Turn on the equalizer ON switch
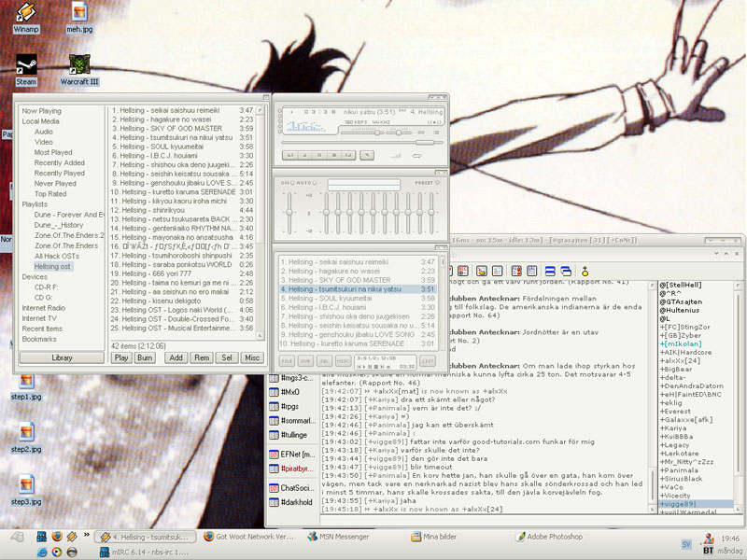This screenshot has height=560, width=747. coord(287,183)
